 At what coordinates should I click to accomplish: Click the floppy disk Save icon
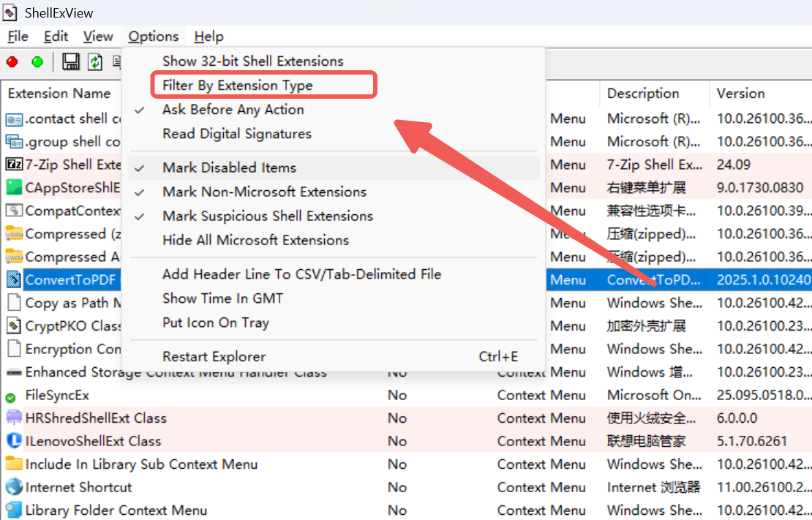pos(71,61)
